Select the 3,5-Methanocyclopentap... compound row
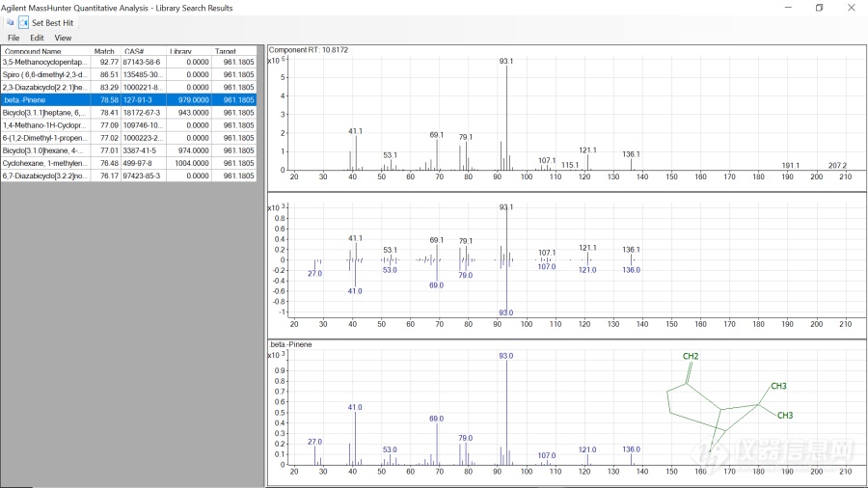Image resolution: width=868 pixels, height=488 pixels. pos(128,62)
